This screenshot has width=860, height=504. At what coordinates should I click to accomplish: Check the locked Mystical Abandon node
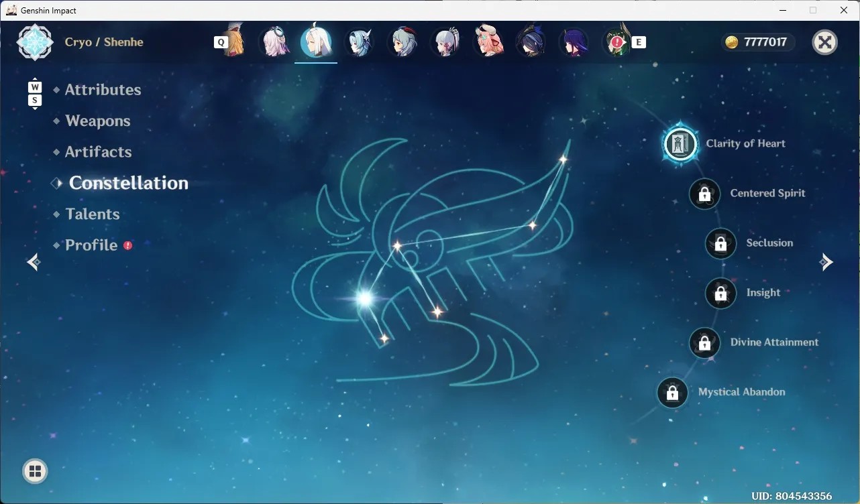click(x=672, y=393)
